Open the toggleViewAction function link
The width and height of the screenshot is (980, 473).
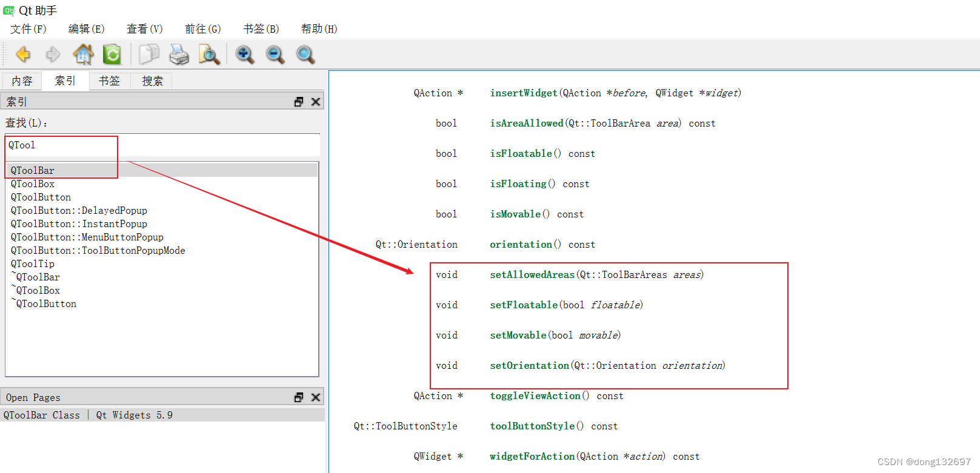(535, 395)
